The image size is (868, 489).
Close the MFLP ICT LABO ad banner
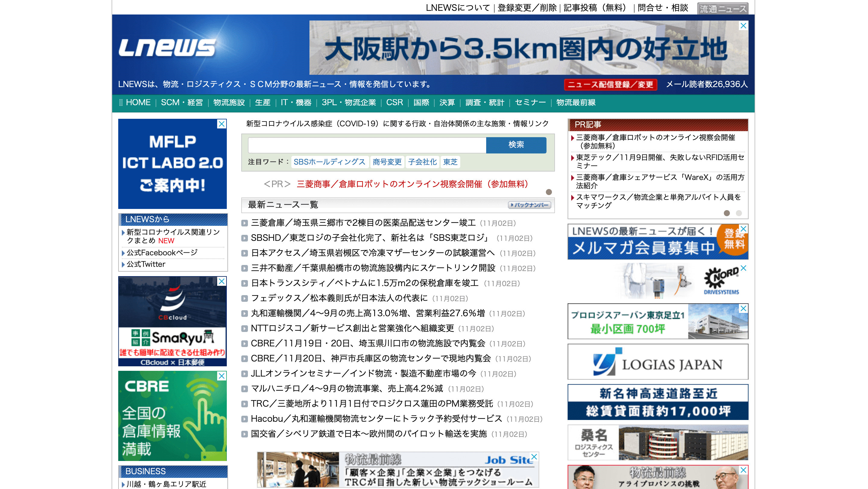coord(221,124)
